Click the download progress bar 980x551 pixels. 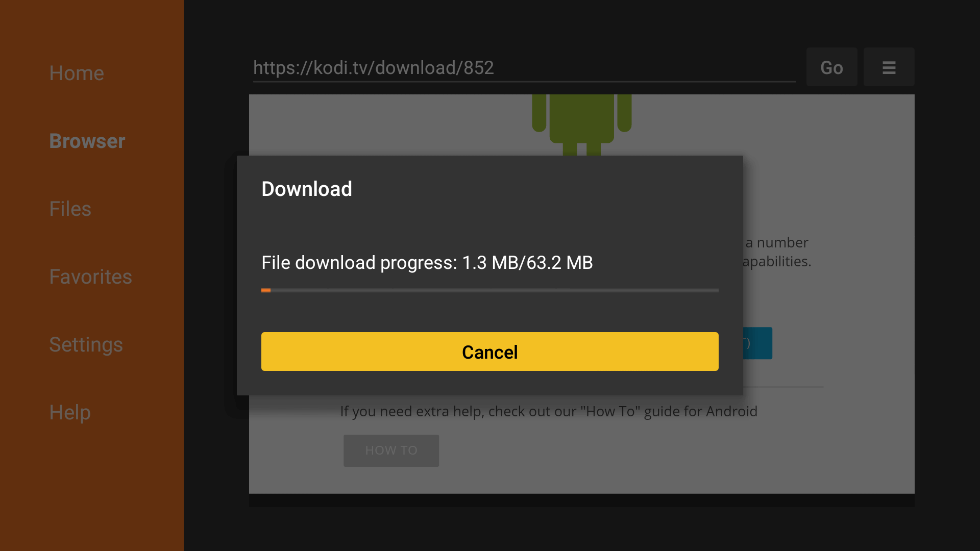[x=490, y=290]
